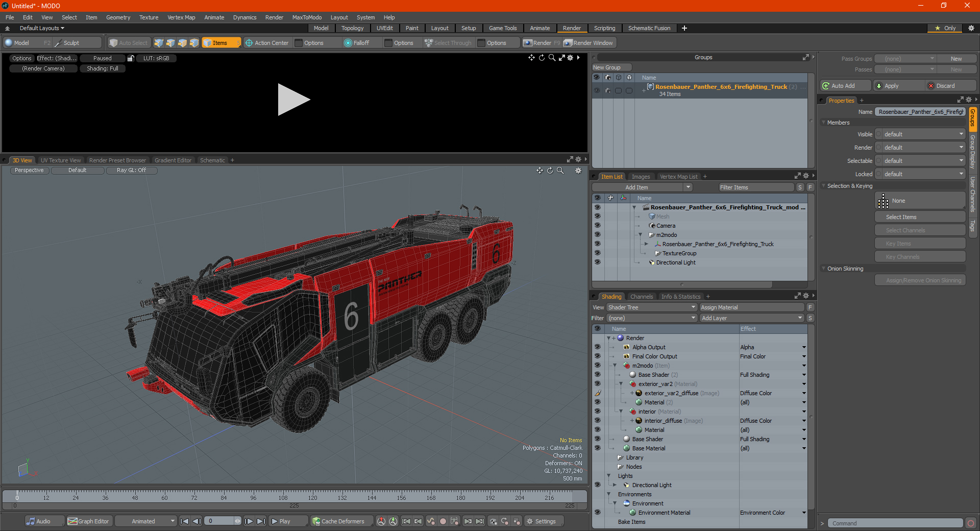Go to the last frame
980x531 pixels.
(x=261, y=521)
